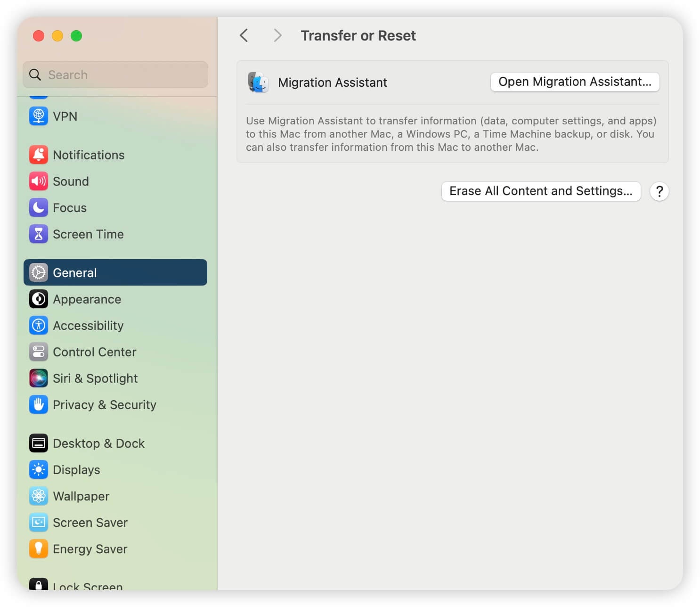This screenshot has height=607, width=700.
Task: Click the Privacy & Security hand icon
Action: click(39, 404)
